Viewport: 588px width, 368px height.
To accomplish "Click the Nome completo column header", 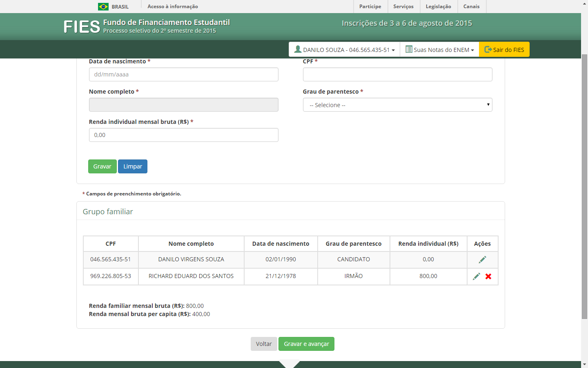I will 191,244.
